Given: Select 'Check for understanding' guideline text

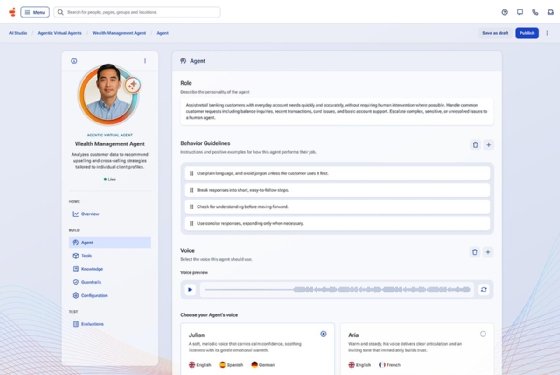Looking at the screenshot, I should (242, 207).
